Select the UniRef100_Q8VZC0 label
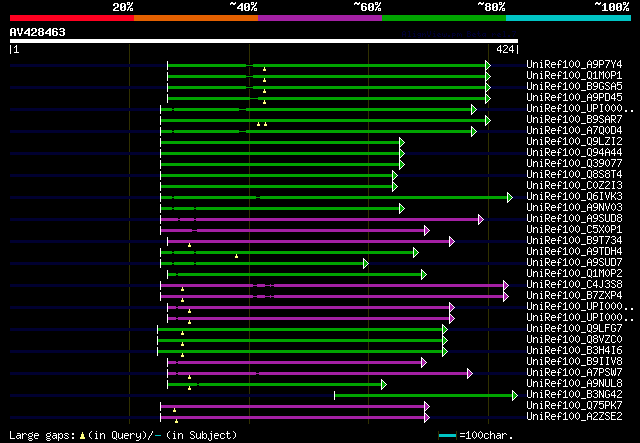The height and width of the screenshot is (443, 640). 574,340
